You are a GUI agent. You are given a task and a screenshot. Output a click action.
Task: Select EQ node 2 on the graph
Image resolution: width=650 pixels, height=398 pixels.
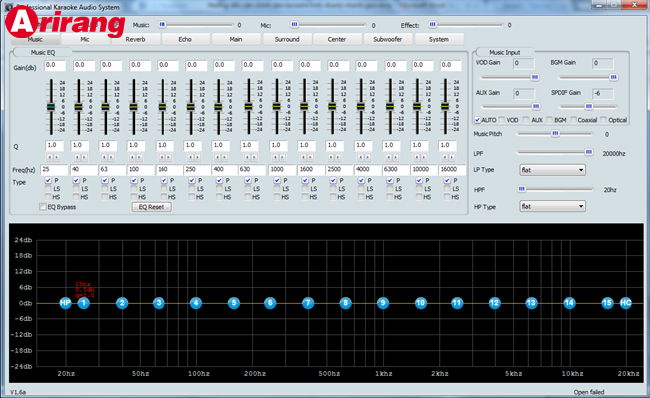121,303
